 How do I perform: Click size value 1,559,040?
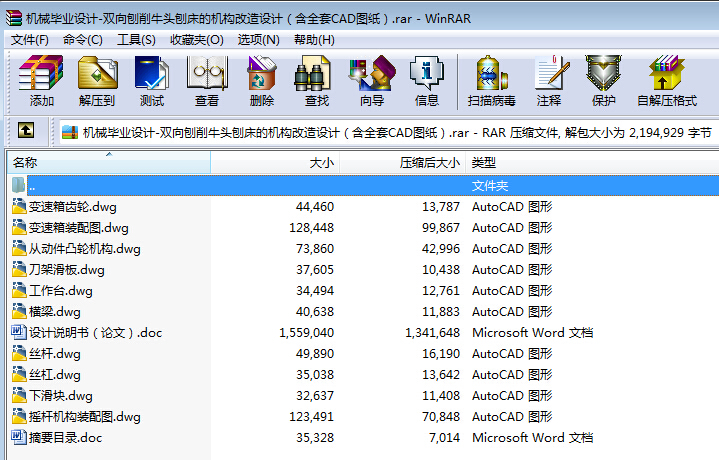pos(307,333)
